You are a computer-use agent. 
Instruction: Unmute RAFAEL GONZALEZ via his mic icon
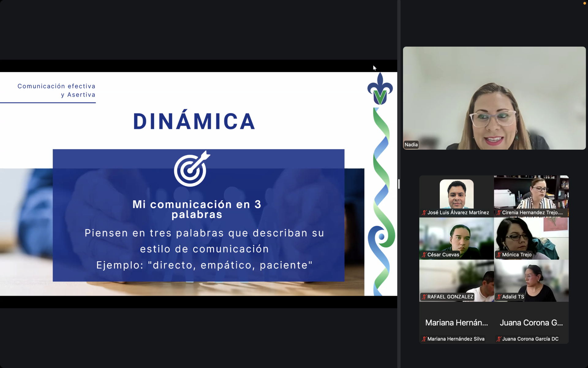click(424, 297)
